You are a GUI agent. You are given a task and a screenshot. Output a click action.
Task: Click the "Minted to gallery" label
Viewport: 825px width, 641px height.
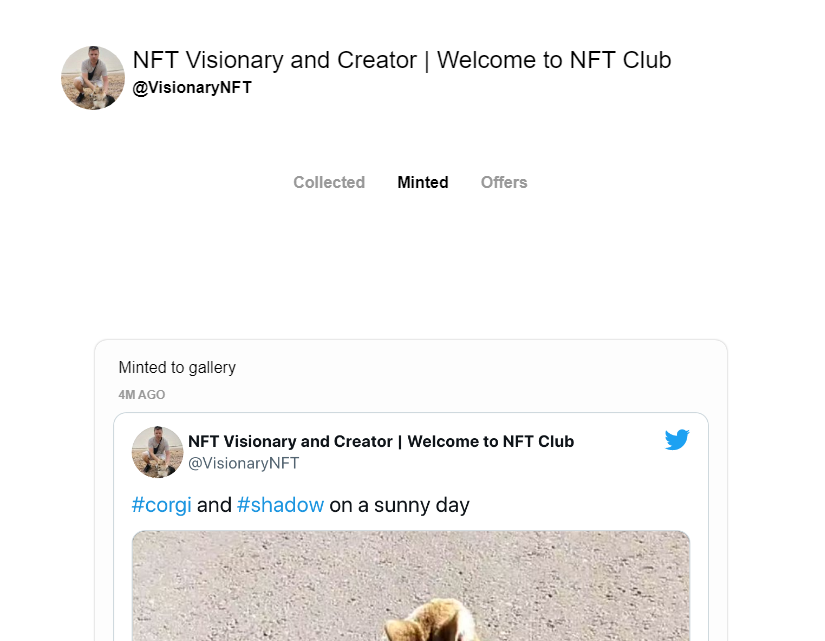pos(177,367)
